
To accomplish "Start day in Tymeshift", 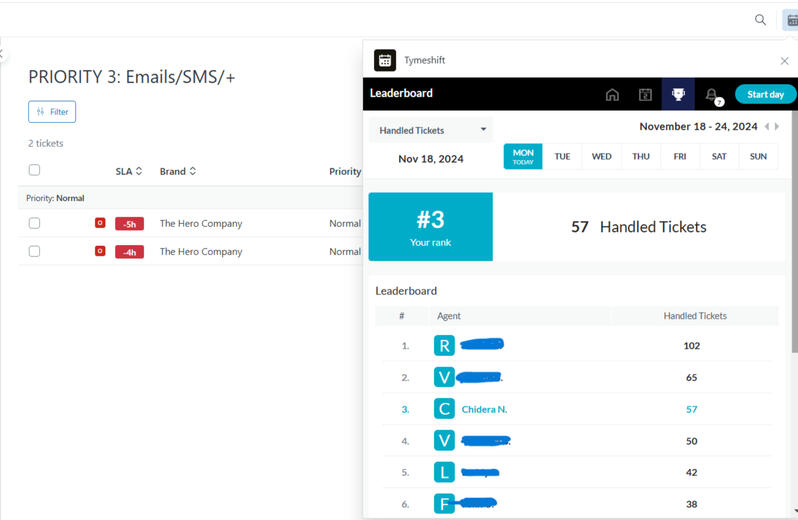I will [765, 94].
